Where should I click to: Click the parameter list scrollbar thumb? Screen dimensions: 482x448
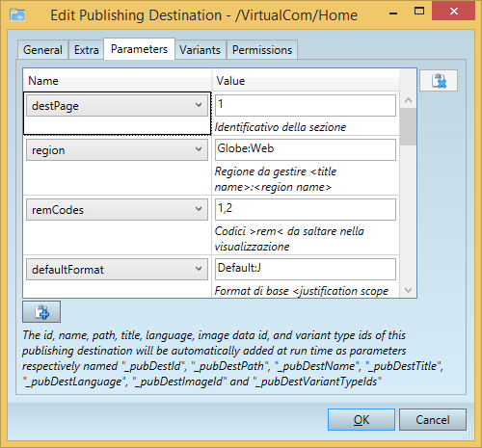pos(408,126)
